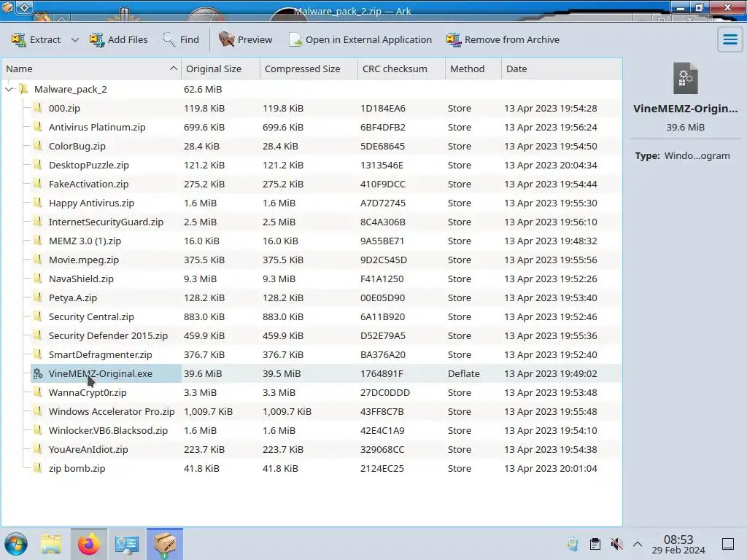Pin window using title bar diamond icon
747x560 pixels.
click(25, 7)
